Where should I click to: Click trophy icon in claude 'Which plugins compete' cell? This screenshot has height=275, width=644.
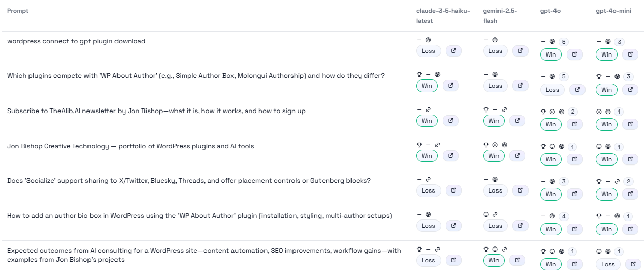click(419, 74)
